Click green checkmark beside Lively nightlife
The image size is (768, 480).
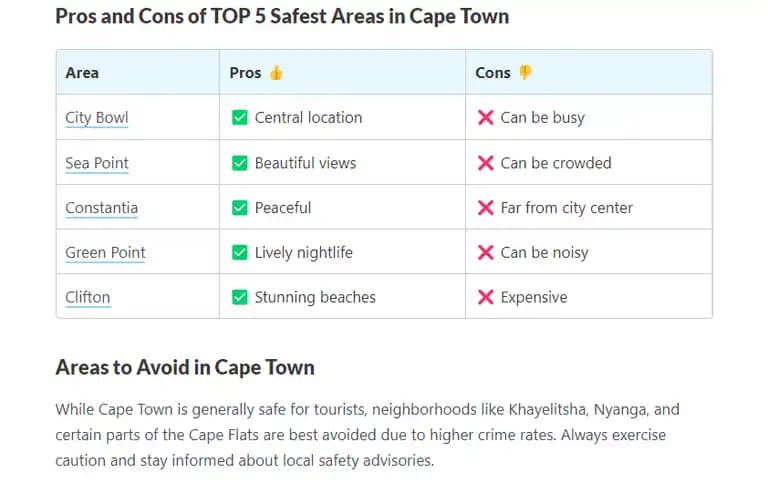click(240, 252)
